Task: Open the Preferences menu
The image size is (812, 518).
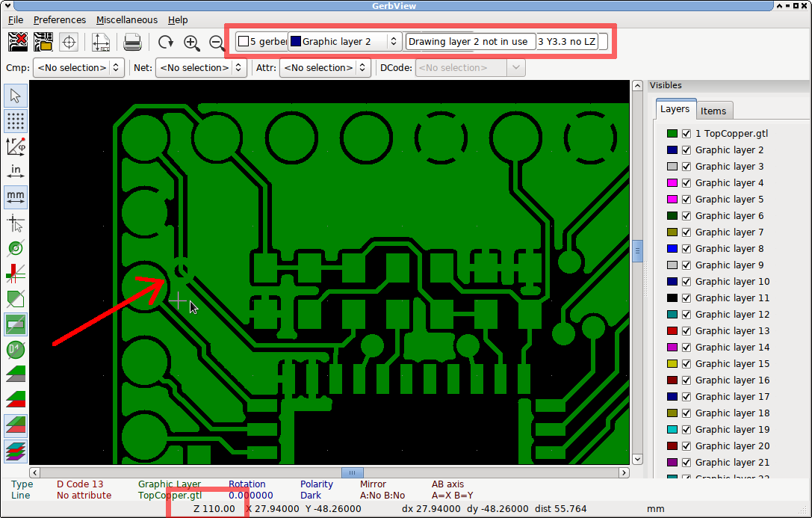Action: [x=60, y=20]
